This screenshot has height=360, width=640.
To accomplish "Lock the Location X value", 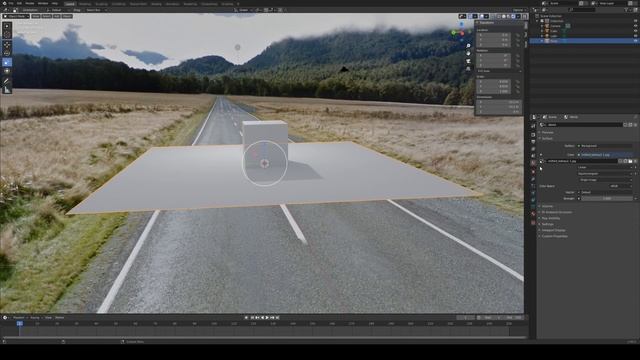I will point(518,35).
